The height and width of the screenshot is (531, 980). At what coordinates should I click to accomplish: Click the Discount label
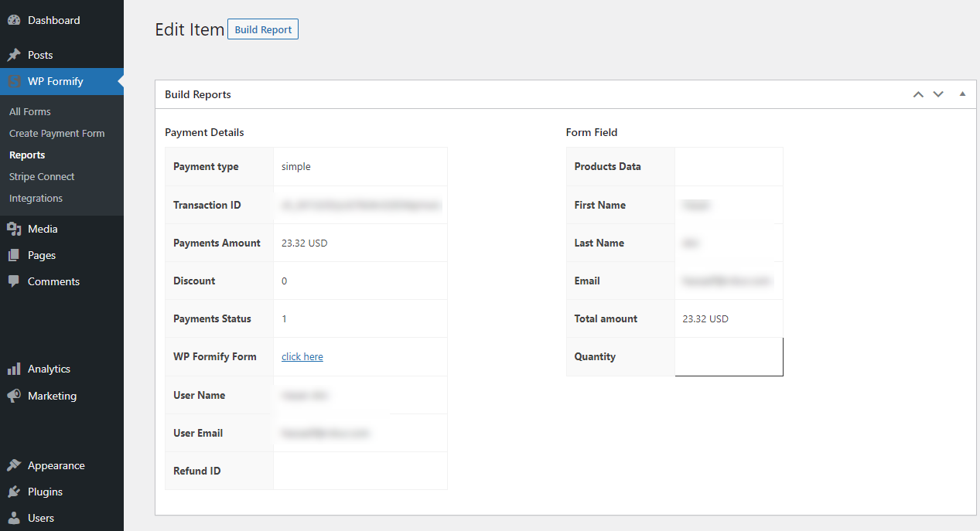click(194, 281)
